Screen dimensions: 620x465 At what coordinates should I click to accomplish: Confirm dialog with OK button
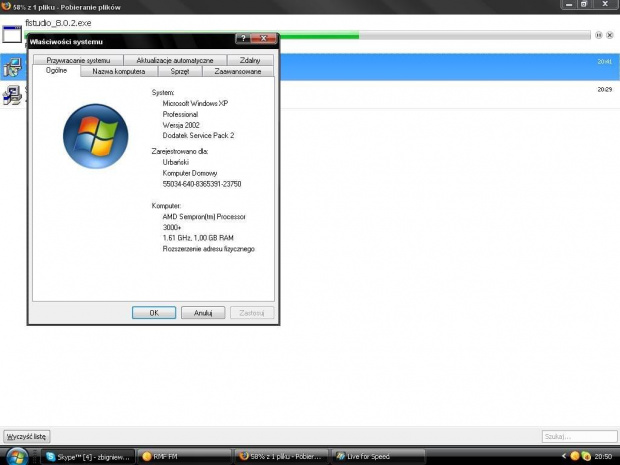click(154, 313)
